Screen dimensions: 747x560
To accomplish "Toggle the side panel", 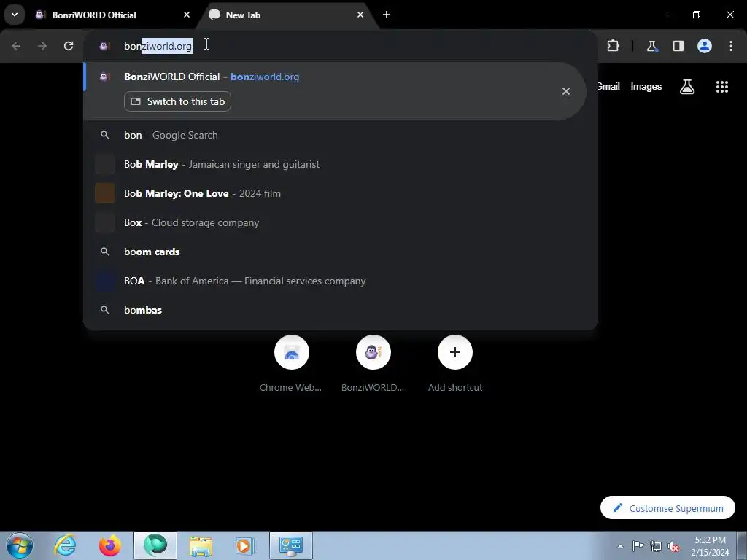I will pos(678,46).
